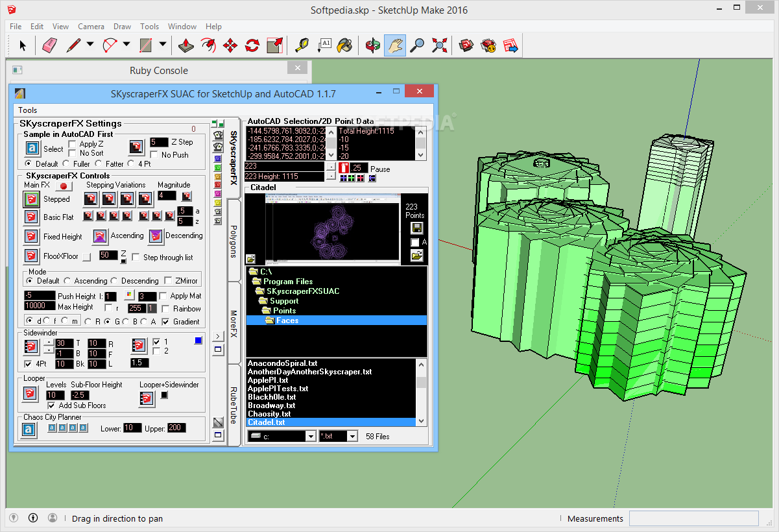The height and width of the screenshot is (532, 779).
Task: Open the 3D Warehouse icon
Action: click(466, 45)
